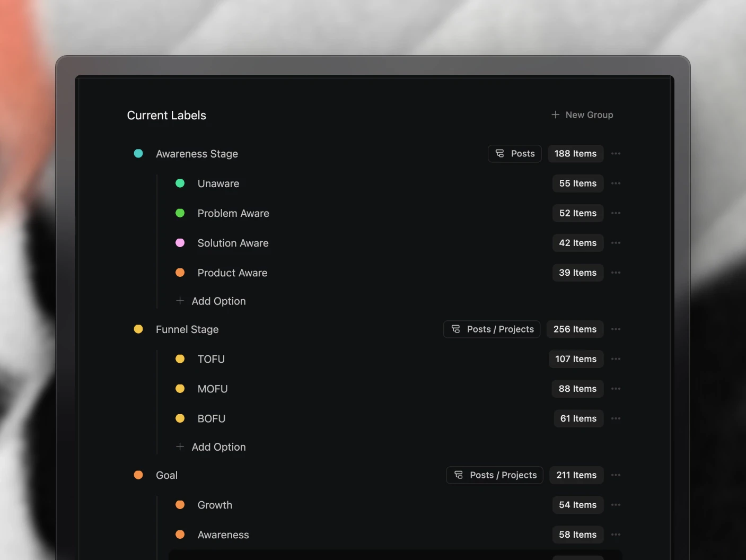Click the 61 Items count for BOFU
The height and width of the screenshot is (560, 746).
coord(578,418)
